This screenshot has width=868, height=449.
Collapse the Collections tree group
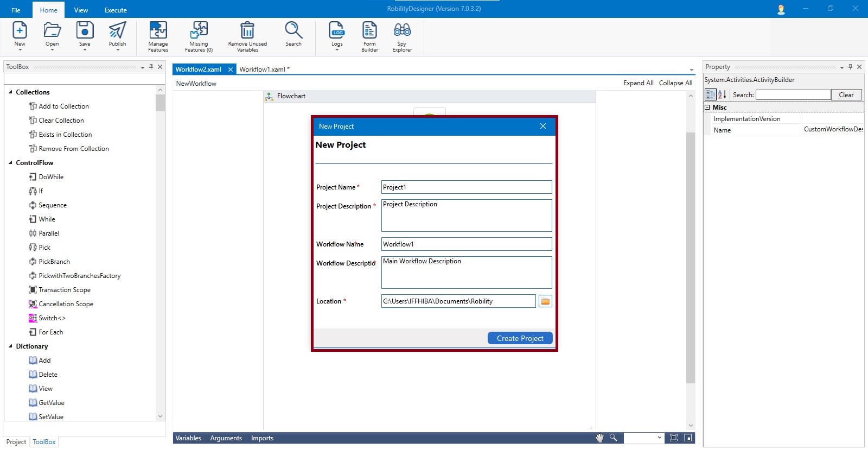[x=10, y=92]
